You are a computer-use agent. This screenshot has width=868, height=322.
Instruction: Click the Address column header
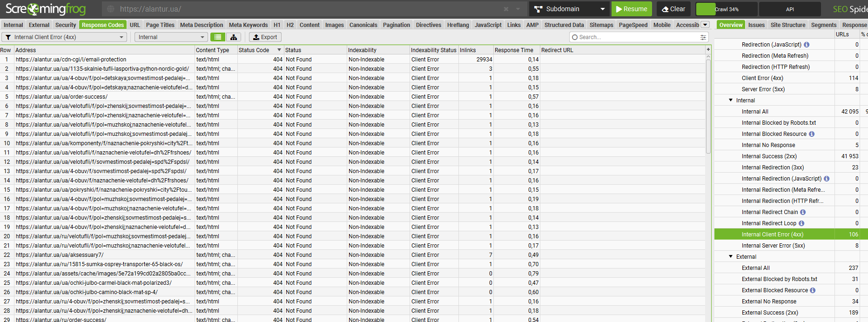pos(104,50)
